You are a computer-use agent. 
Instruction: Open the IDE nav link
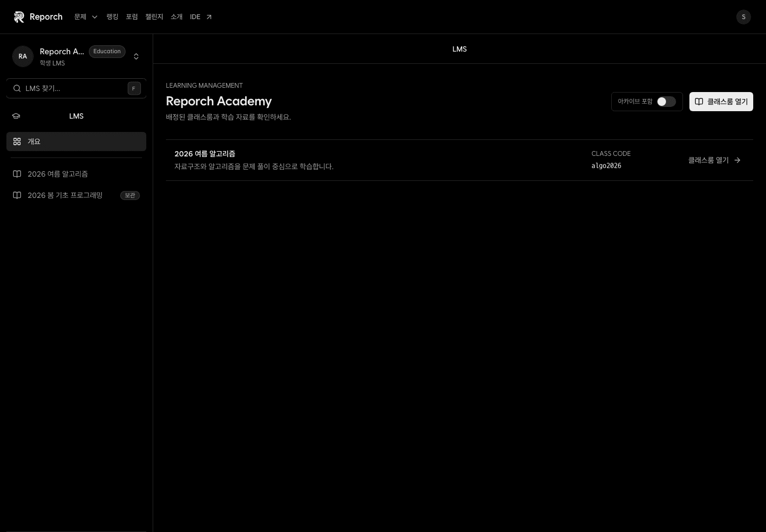(x=201, y=17)
